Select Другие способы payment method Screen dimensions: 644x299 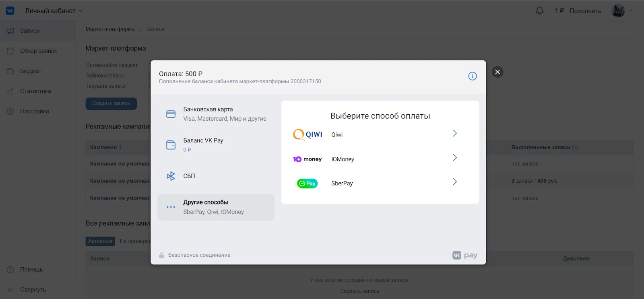coord(216,207)
